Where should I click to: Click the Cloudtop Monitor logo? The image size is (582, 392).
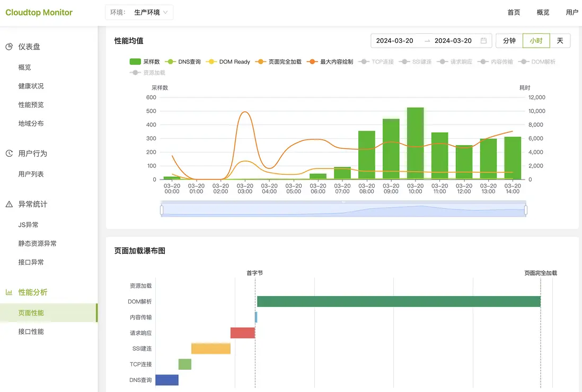39,12
